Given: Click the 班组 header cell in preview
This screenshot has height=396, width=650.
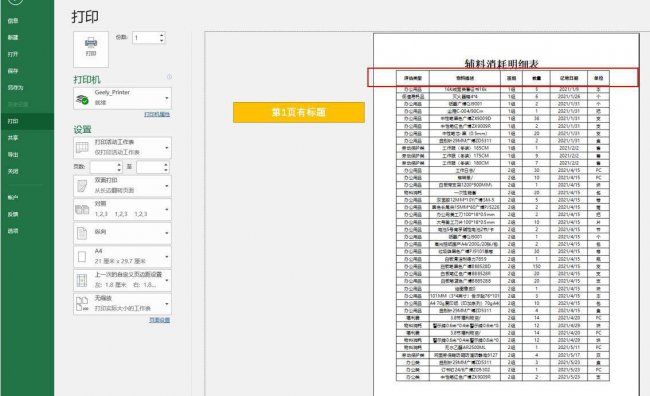Looking at the screenshot, I should pyautogui.click(x=512, y=78).
